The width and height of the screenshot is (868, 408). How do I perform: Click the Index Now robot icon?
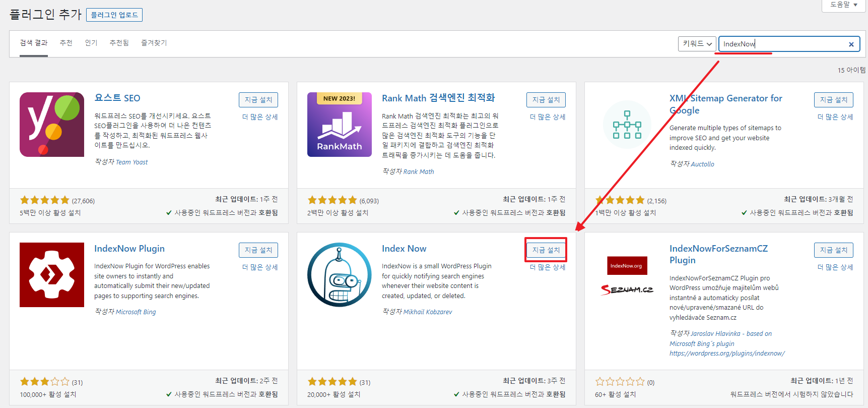coord(340,275)
